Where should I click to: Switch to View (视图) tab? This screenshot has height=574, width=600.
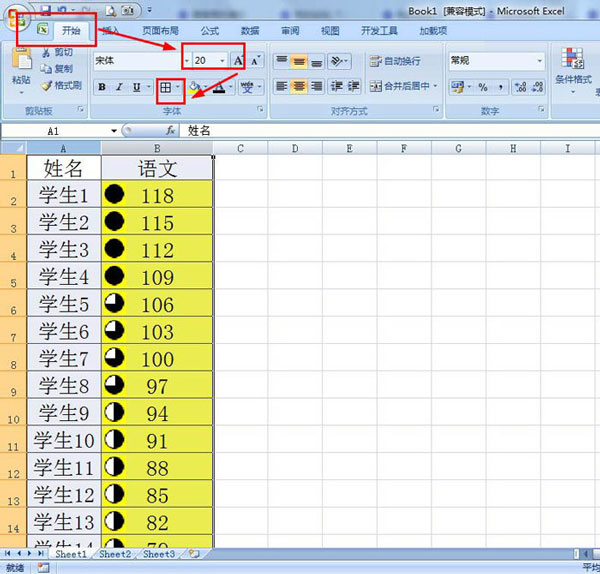point(330,31)
